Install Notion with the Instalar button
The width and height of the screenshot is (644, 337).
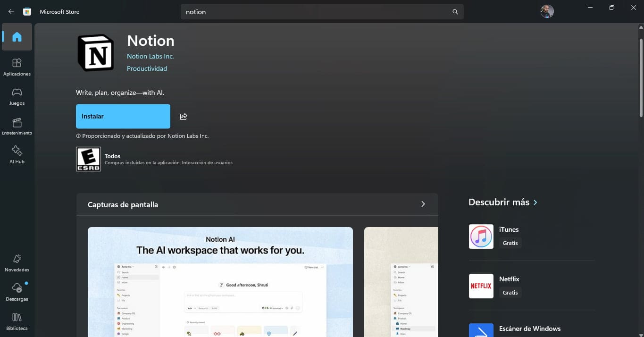pos(123,116)
